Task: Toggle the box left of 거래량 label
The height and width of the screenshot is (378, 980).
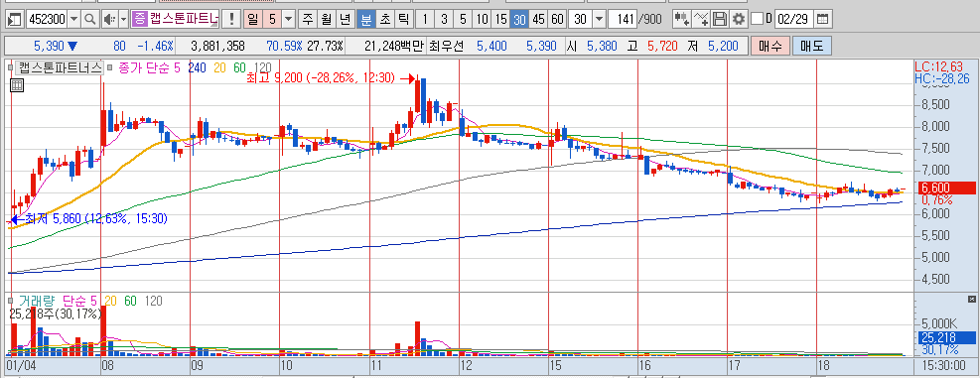Action: pos(11,301)
